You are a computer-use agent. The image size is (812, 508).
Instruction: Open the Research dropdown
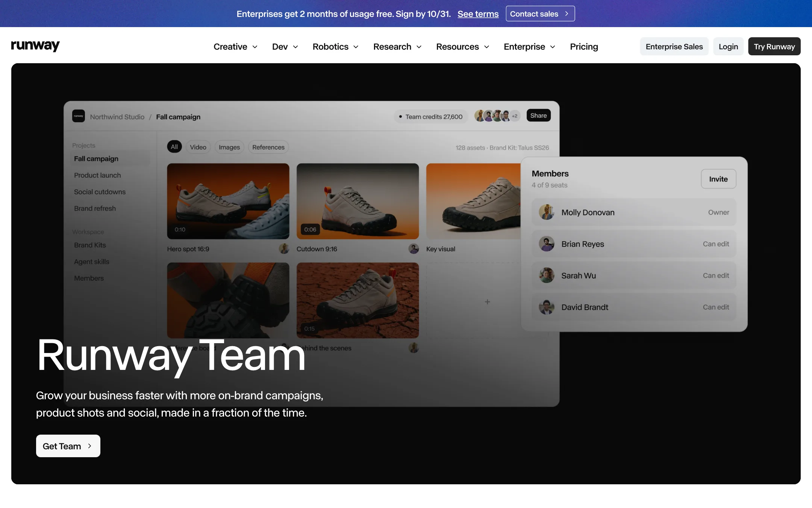tap(397, 47)
